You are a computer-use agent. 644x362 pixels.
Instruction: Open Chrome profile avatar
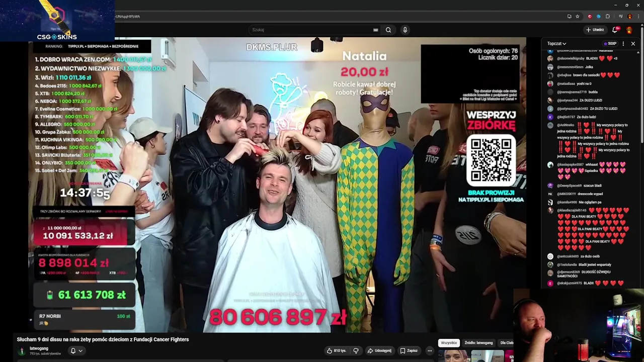(x=629, y=16)
